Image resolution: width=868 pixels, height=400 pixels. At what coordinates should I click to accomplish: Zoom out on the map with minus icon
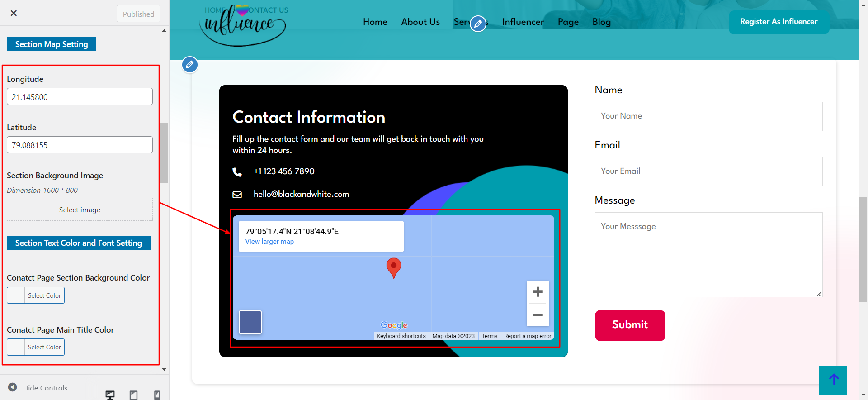pyautogui.click(x=538, y=315)
